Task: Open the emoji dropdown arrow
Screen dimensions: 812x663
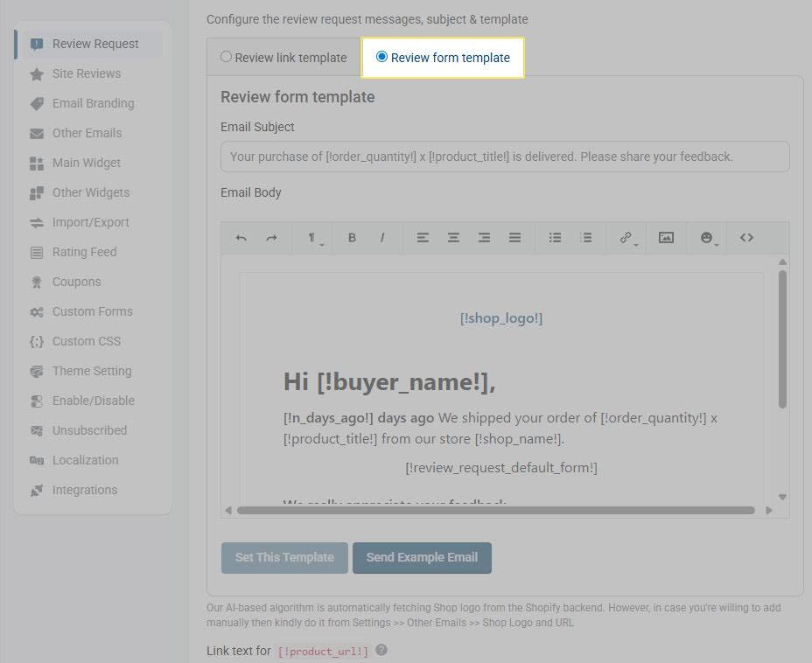Action: tap(714, 241)
